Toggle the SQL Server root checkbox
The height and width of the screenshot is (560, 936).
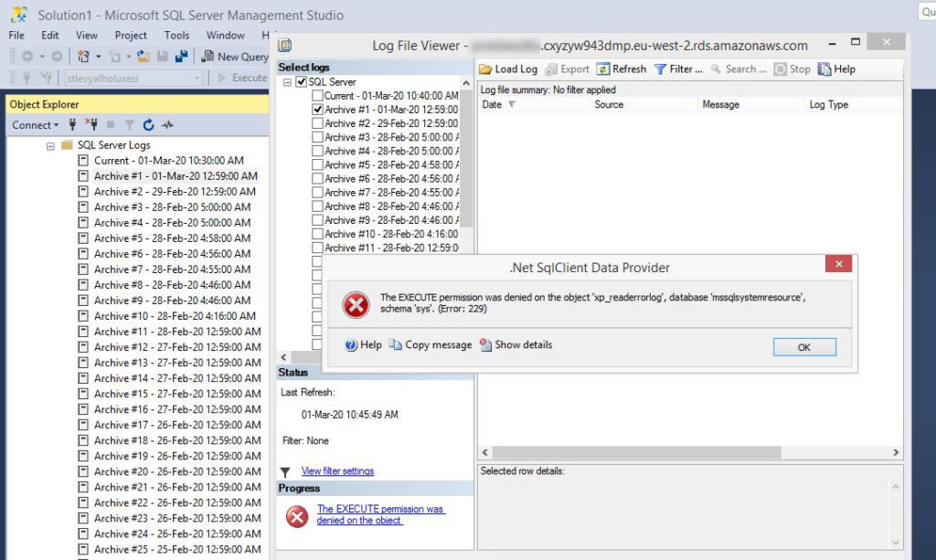coord(302,81)
